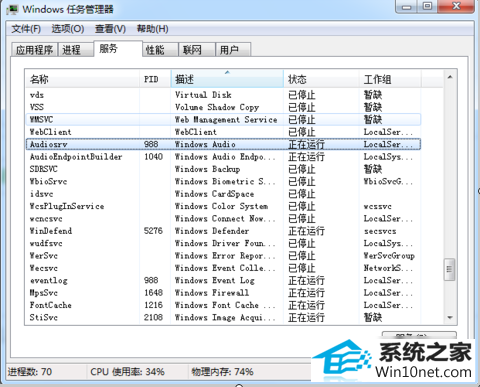Select the WcsPlugInService row
Screen dimensions: 480x387
click(223, 206)
